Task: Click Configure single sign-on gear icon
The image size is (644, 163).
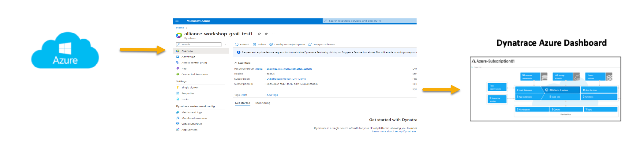Action: [271, 44]
